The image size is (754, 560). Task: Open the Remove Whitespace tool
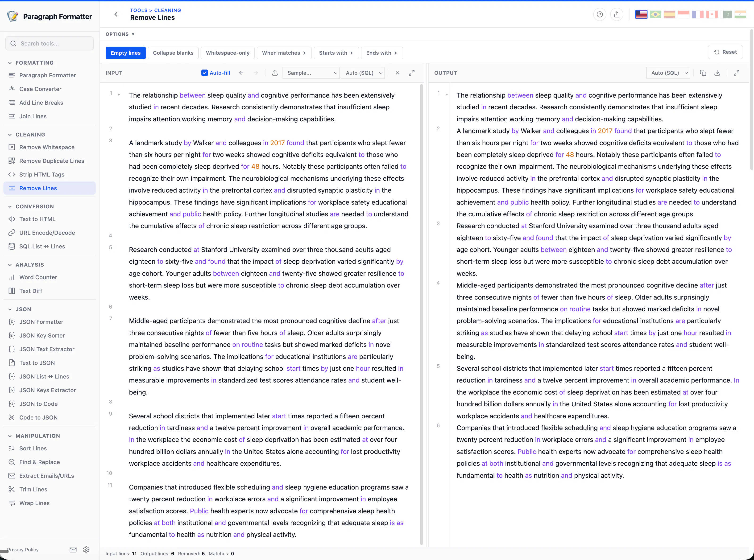[50, 147]
